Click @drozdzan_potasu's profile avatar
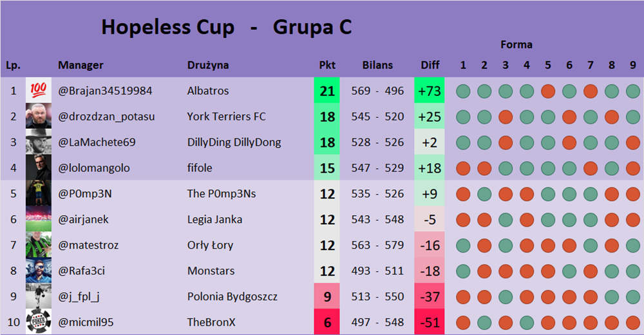The height and width of the screenshot is (335, 644). click(x=39, y=117)
